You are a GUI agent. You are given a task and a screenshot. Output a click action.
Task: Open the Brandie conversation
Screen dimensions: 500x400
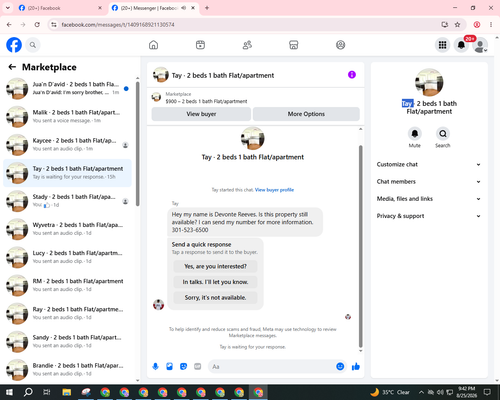tap(67, 370)
